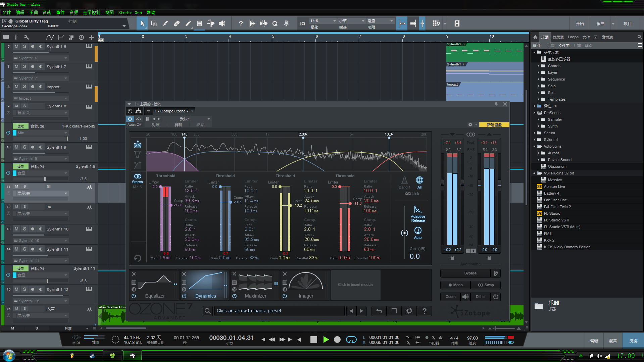Select the Bend tool
Viewport: 644px width, 362px height.
tap(211, 23)
